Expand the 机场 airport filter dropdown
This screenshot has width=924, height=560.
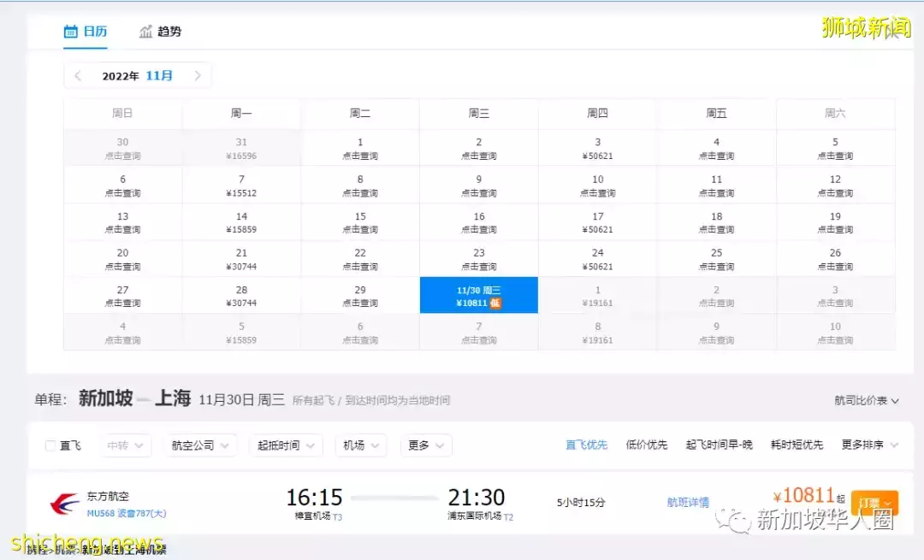360,445
